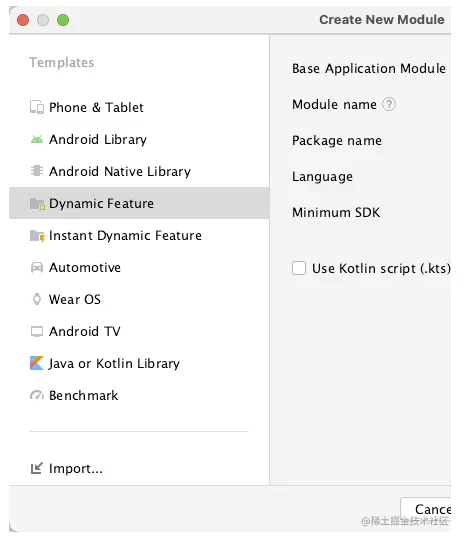Click the Wear OS watch icon
The width and height of the screenshot is (463, 541).
pos(37,299)
